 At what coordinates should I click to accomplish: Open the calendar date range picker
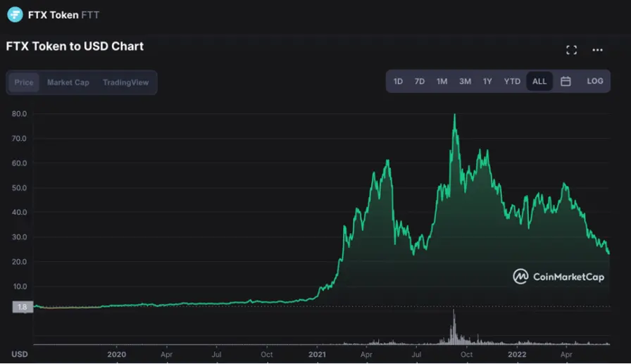click(566, 81)
